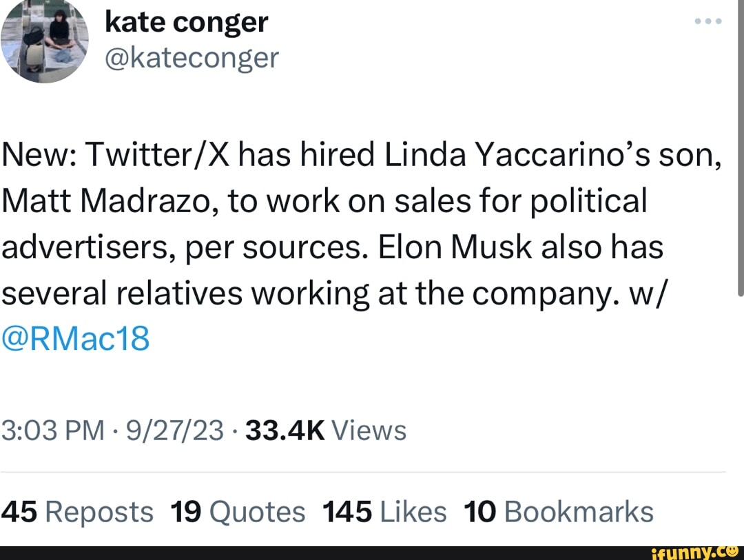This screenshot has width=744, height=560.
Task: Click the Likes text label
Action: (x=413, y=511)
